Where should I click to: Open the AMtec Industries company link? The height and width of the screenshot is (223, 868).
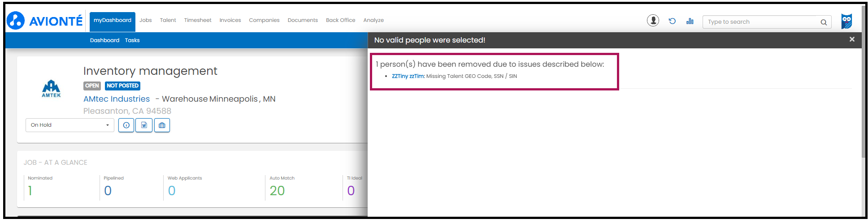point(117,99)
